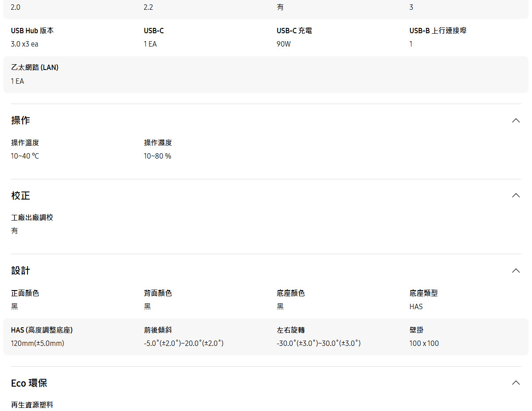The height and width of the screenshot is (411, 532).
Task: Click the 操作濕度 spec label
Action: click(x=157, y=143)
